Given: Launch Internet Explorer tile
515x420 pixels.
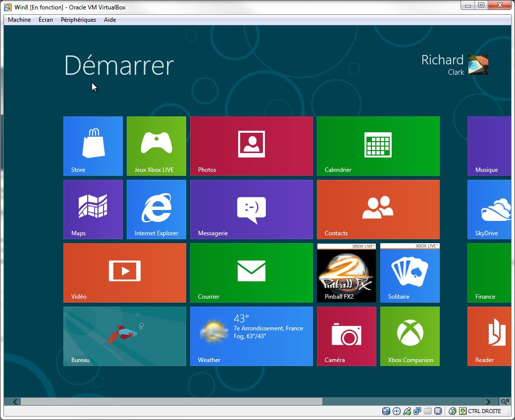Looking at the screenshot, I should point(156,210).
